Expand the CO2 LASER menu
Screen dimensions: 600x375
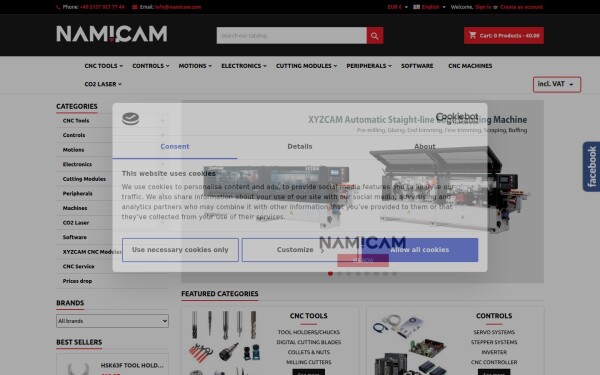tap(103, 84)
